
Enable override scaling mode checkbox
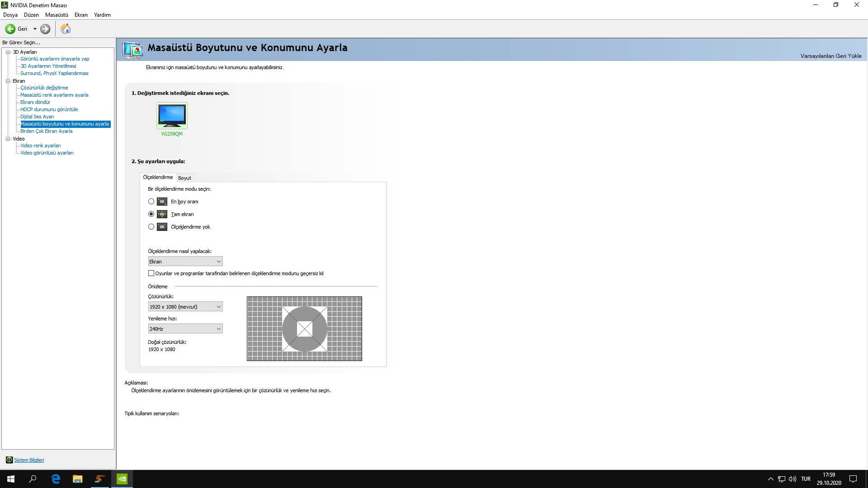point(151,273)
